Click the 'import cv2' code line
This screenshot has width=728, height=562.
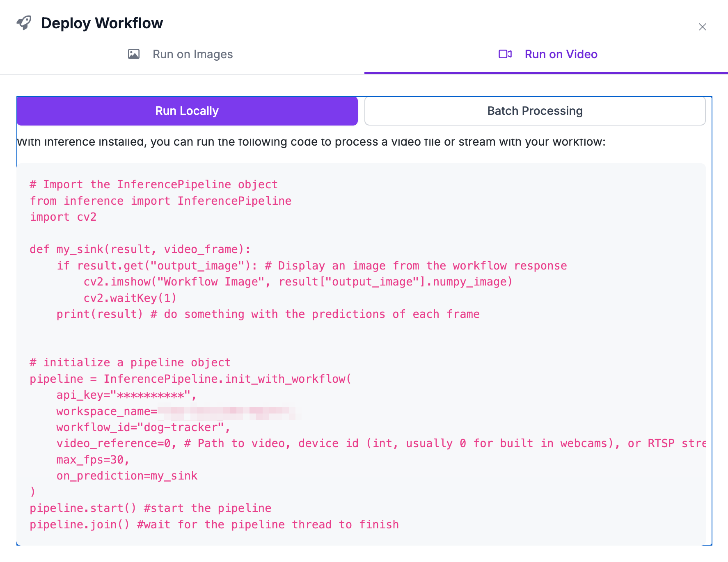(x=63, y=217)
